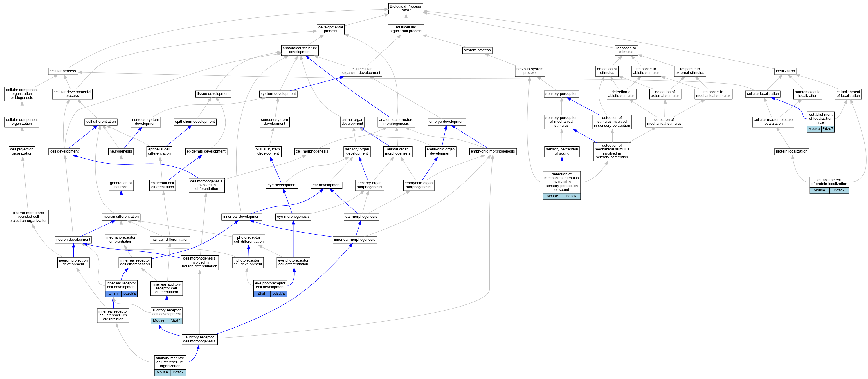Click the 'response to external stimulus' node

tap(690, 71)
